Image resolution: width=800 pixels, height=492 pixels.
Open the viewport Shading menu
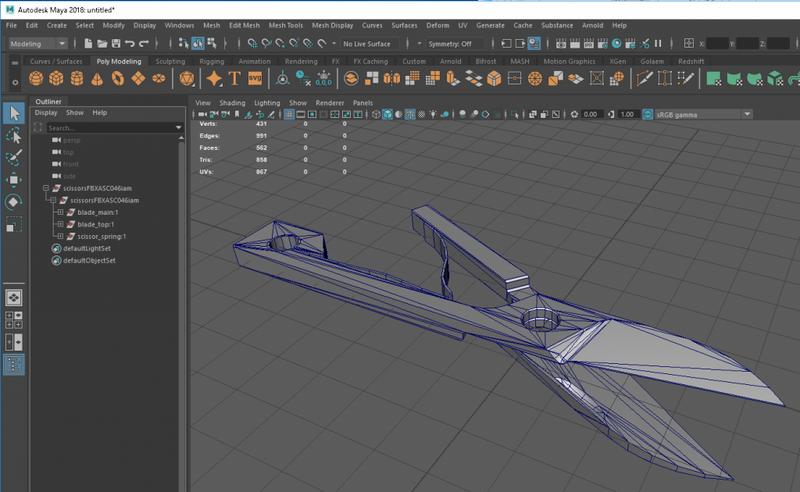[232, 103]
